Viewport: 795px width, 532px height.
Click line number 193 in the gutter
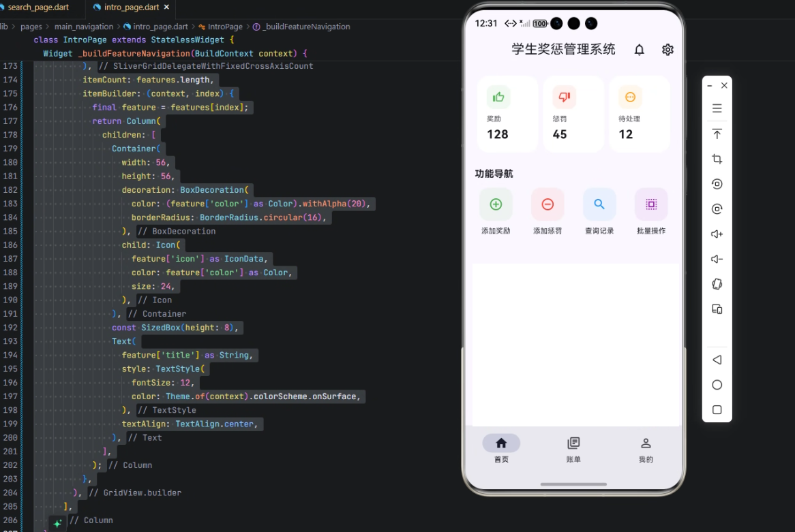coord(10,341)
